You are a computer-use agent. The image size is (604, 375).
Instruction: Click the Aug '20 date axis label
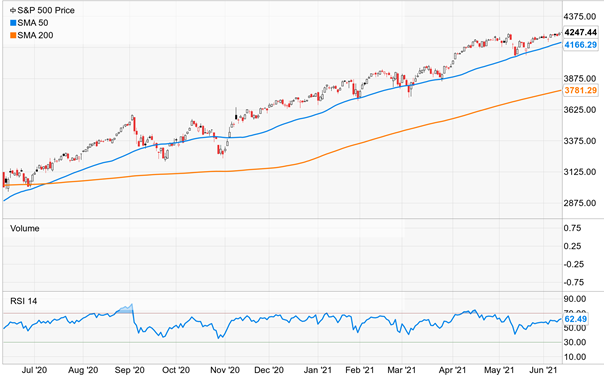(83, 370)
